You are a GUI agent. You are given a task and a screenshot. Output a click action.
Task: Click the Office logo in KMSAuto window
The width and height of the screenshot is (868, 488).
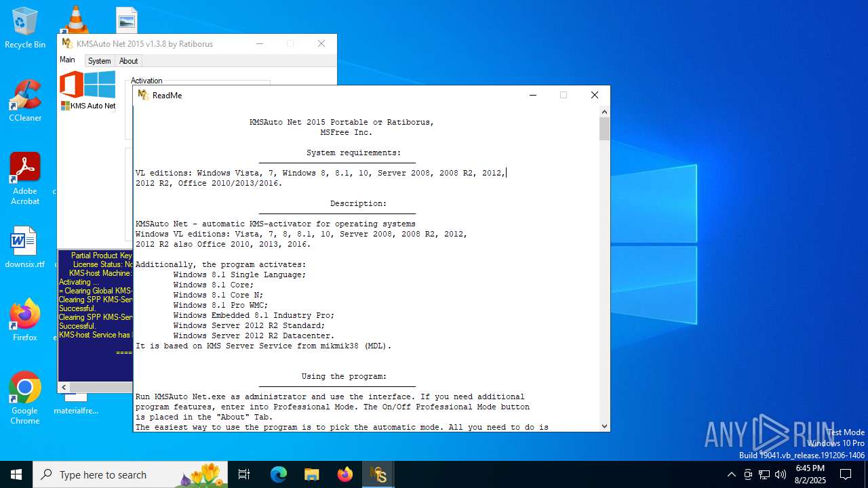coord(71,85)
